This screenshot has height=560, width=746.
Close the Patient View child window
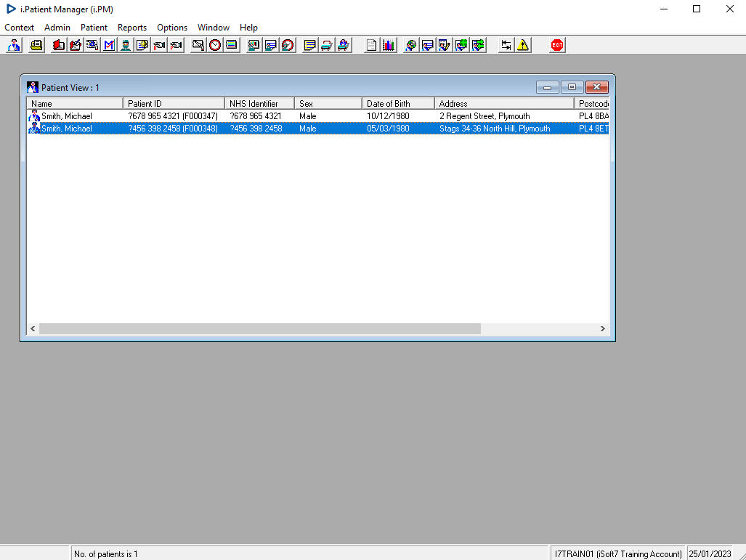point(596,87)
